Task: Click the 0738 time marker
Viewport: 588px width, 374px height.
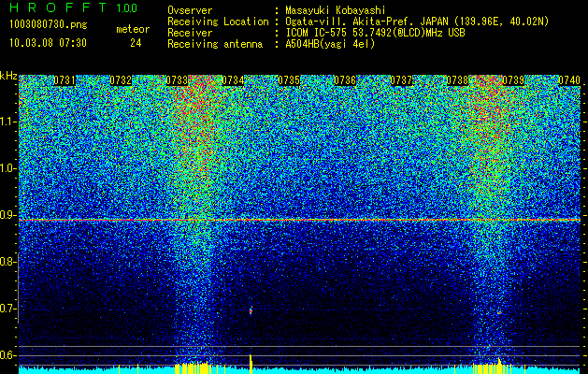Action: pyautogui.click(x=457, y=80)
